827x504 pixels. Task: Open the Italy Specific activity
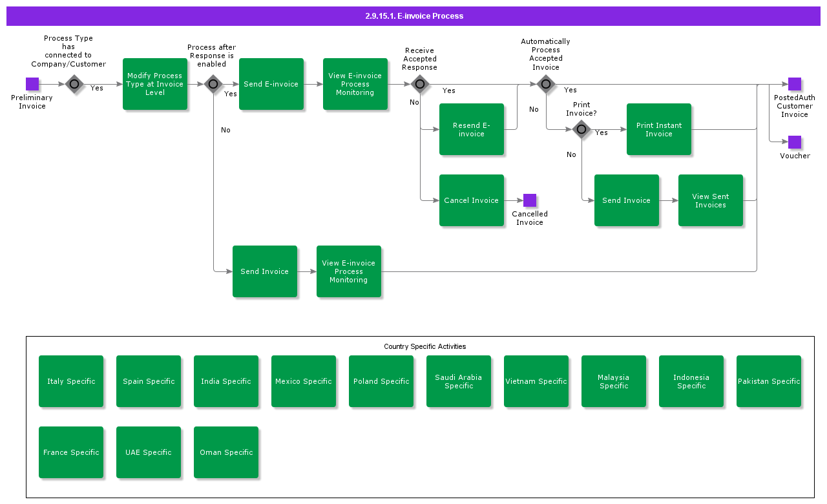click(x=71, y=381)
